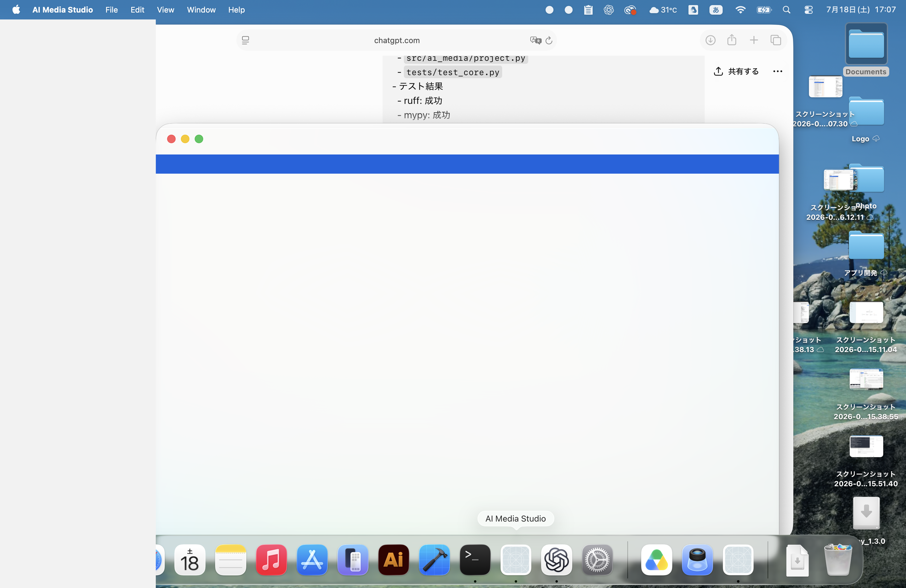The height and width of the screenshot is (588, 906).
Task: Select screenshot 2026-0...15.51.40 thumbnail on desktop
Action: 866,446
